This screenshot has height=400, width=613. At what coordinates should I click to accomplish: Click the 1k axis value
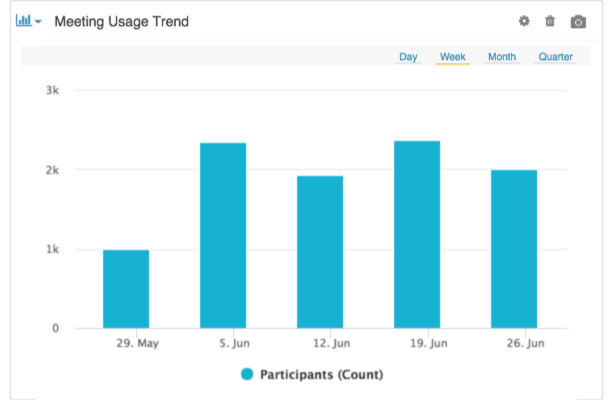click(52, 249)
